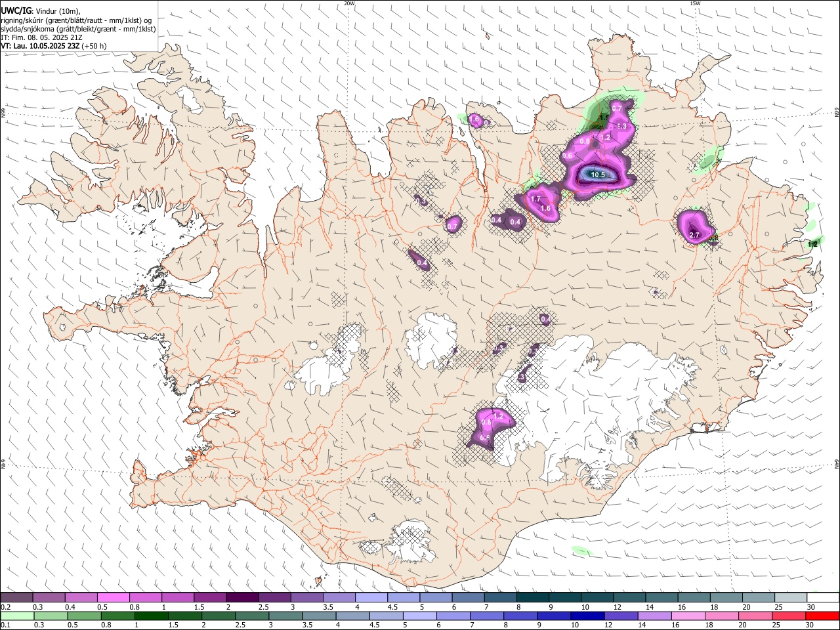Select the navy blue 10–12 rain scale swatch
Viewport: 840px width, 630px height.
pos(587,616)
